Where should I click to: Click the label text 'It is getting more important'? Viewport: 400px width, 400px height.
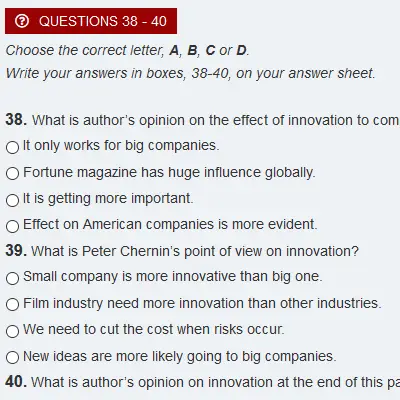tap(108, 198)
